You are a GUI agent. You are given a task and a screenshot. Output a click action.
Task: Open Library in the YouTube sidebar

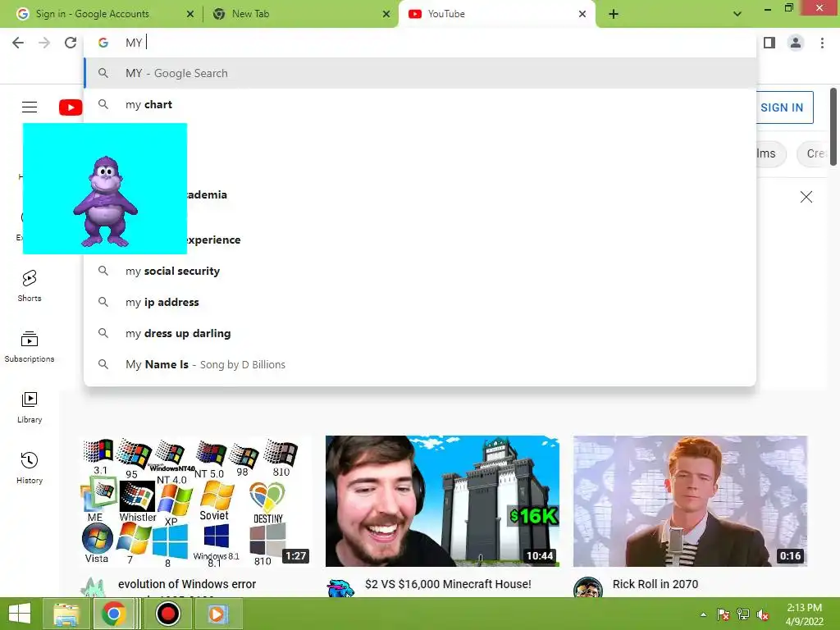30,407
